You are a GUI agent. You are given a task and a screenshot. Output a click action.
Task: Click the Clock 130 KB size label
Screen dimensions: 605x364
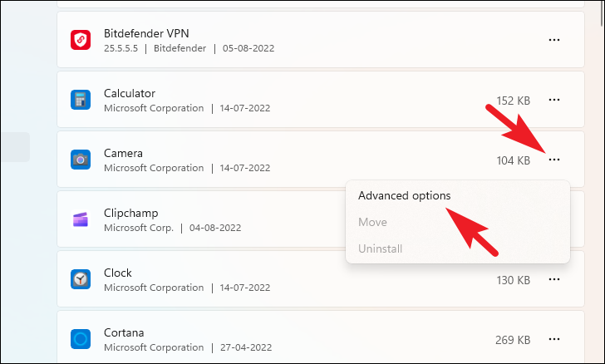(x=514, y=280)
